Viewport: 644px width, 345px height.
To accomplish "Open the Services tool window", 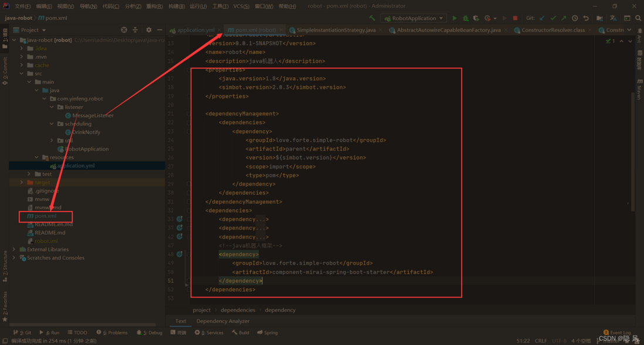I will pyautogui.click(x=209, y=333).
